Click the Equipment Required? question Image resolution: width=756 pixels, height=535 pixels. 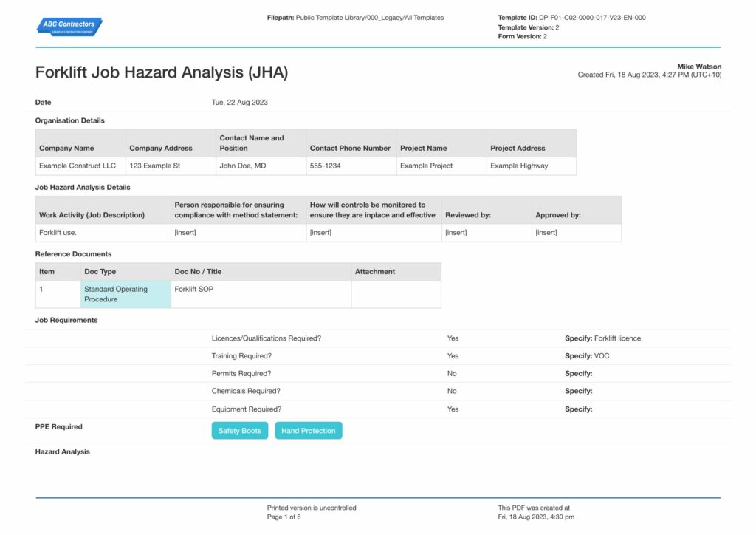pyautogui.click(x=247, y=409)
